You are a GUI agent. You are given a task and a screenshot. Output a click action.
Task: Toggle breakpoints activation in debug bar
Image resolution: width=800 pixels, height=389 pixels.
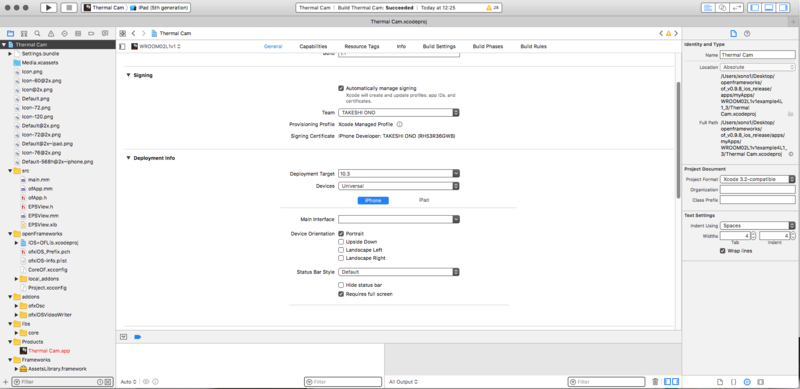pyautogui.click(x=137, y=337)
